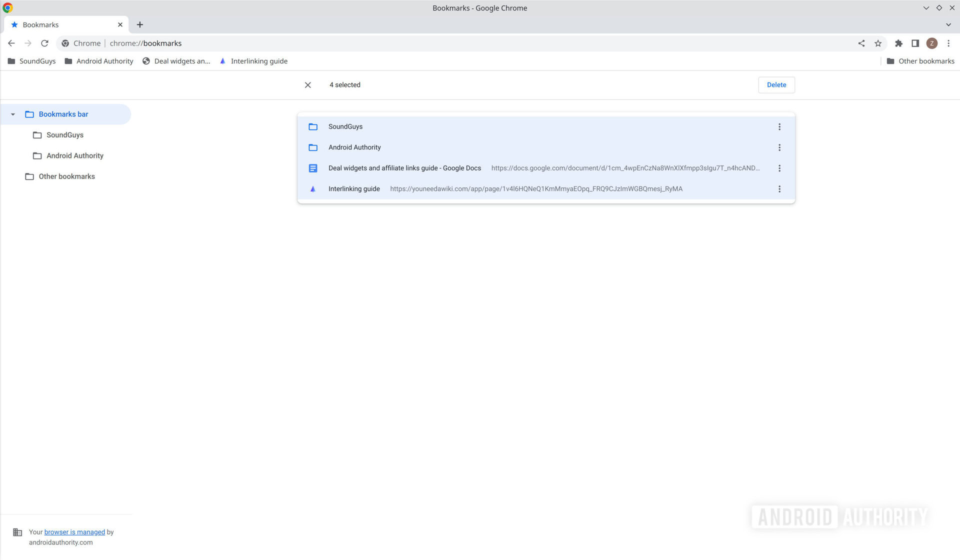The image size is (960, 560).
Task: Click the Chrome main menu three-dot icon
Action: pyautogui.click(x=947, y=43)
